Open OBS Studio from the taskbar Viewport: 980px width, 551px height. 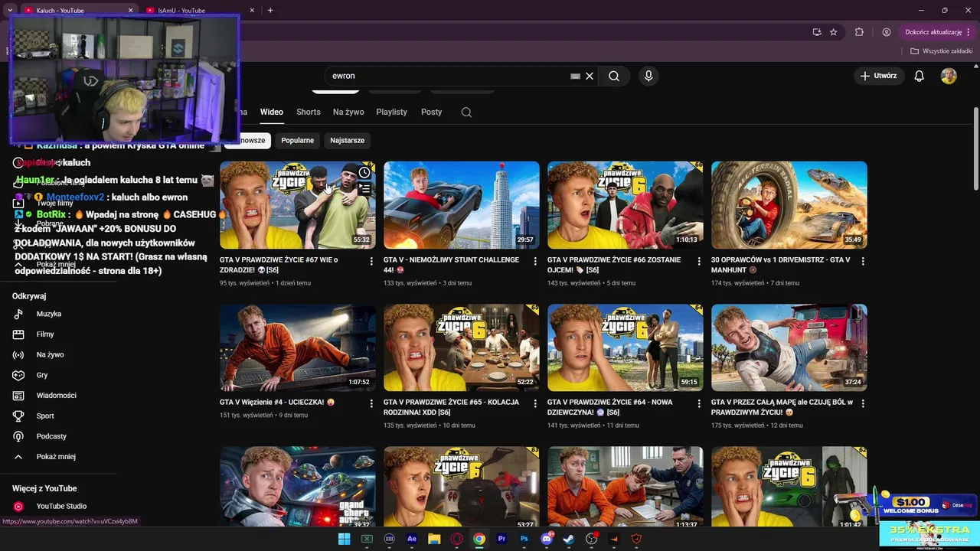591,539
